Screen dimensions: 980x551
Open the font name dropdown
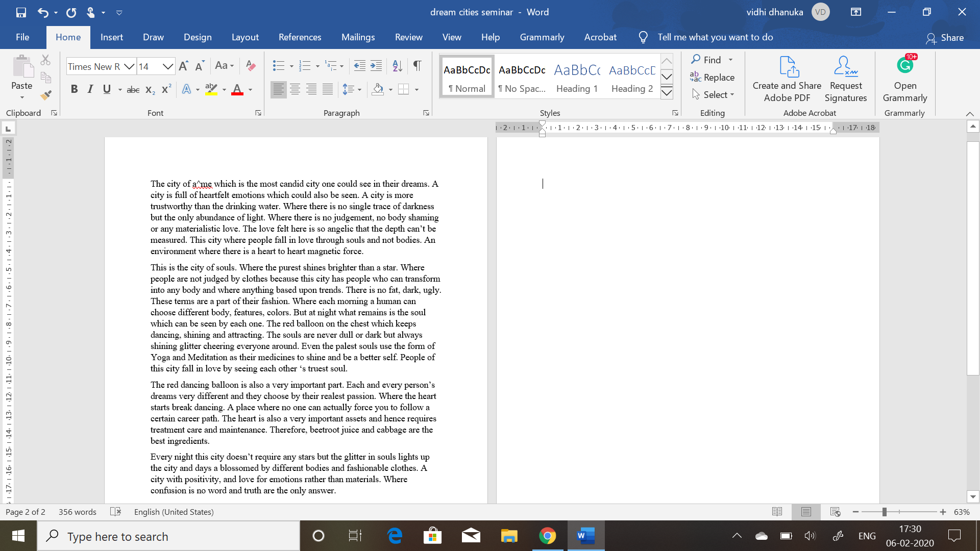pyautogui.click(x=130, y=67)
